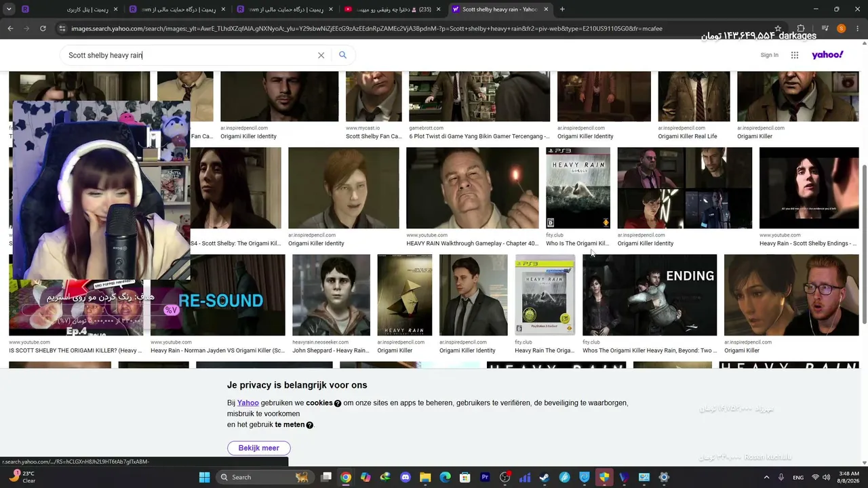Open the Chrome profile avatar
Viewport: 868px width, 488px height.
841,28
